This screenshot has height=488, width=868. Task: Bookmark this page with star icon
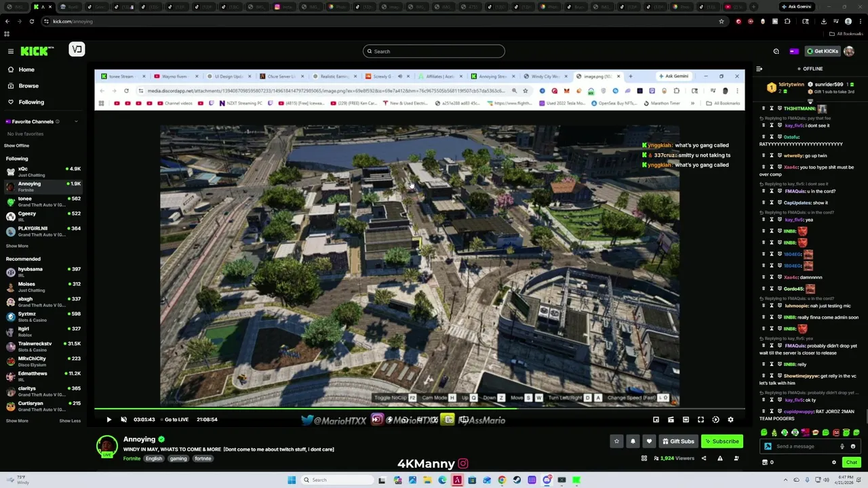(x=721, y=21)
